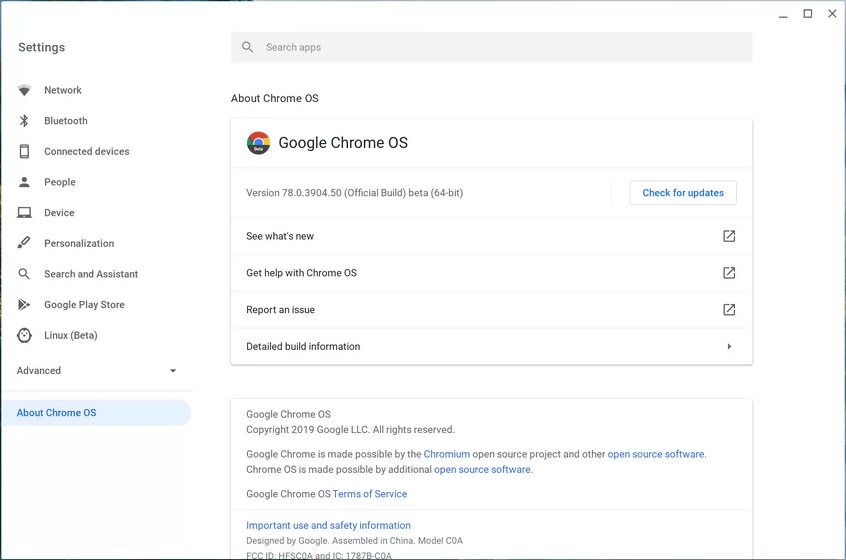Click Designed by Google model text
The height and width of the screenshot is (560, 846).
354,541
